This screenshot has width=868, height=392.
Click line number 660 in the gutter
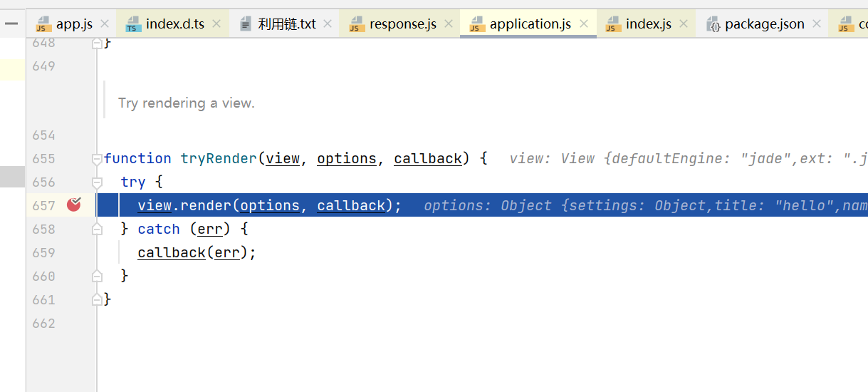(43, 276)
